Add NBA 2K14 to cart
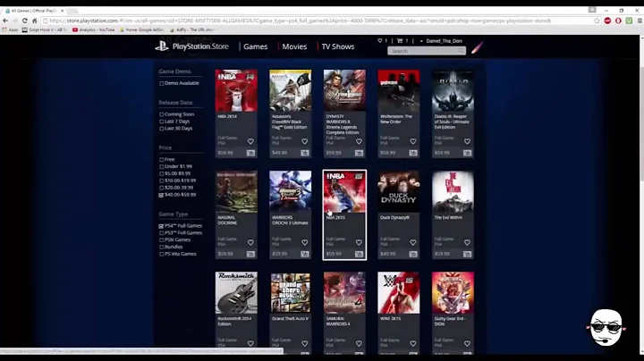The image size is (644, 361). pyautogui.click(x=250, y=153)
